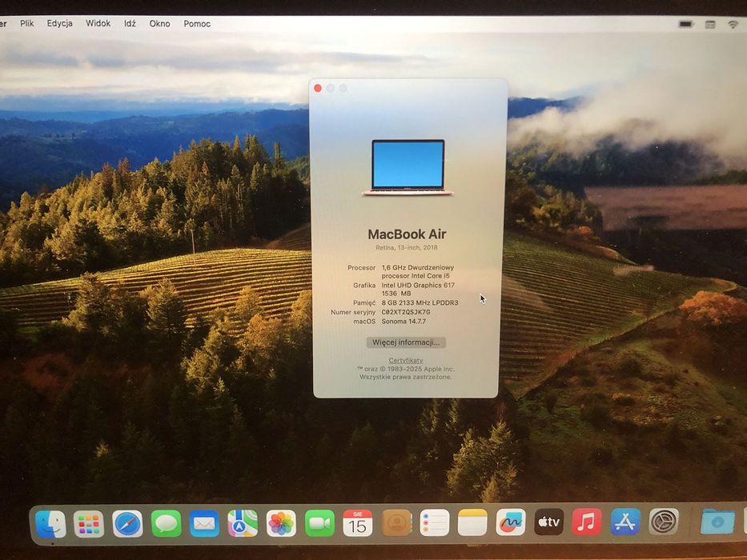Screen dimensions: 747x560
Task: Launch Maps from the Dock
Action: tap(243, 523)
